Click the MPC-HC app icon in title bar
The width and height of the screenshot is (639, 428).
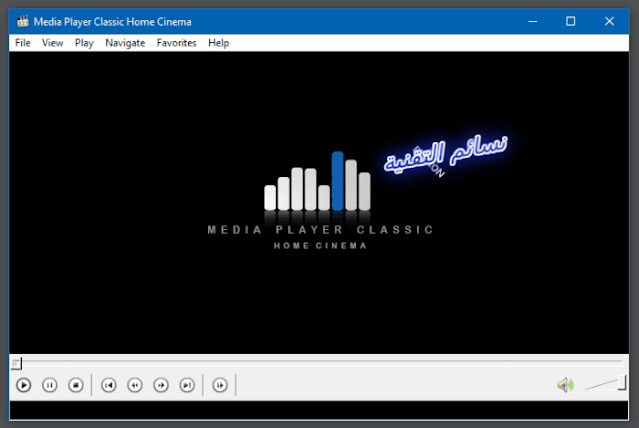pyautogui.click(x=23, y=21)
